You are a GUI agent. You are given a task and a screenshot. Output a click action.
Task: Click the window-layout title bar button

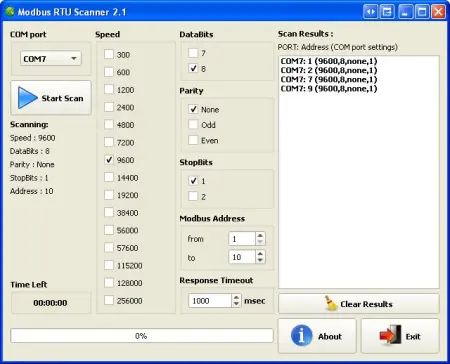pyautogui.click(x=387, y=12)
